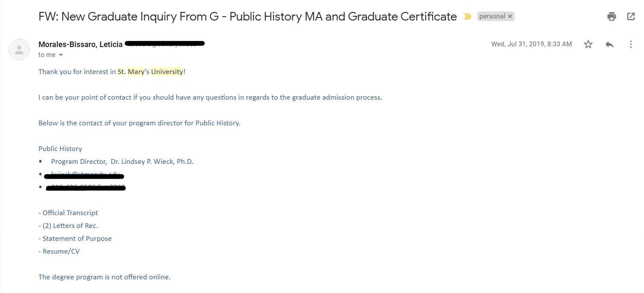This screenshot has width=644, height=293.
Task: Remove the personal label with its x
Action: pos(510,16)
